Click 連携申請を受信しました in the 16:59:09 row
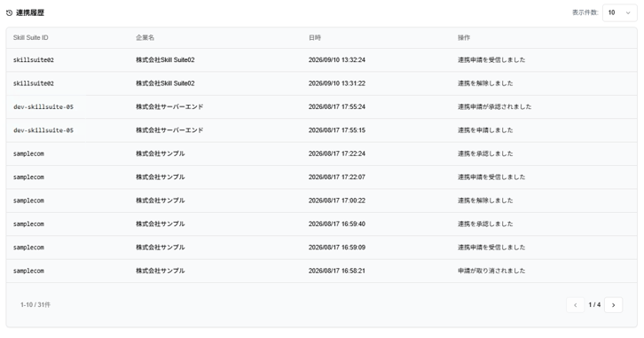Screen dimensions: 644x338 (x=491, y=248)
